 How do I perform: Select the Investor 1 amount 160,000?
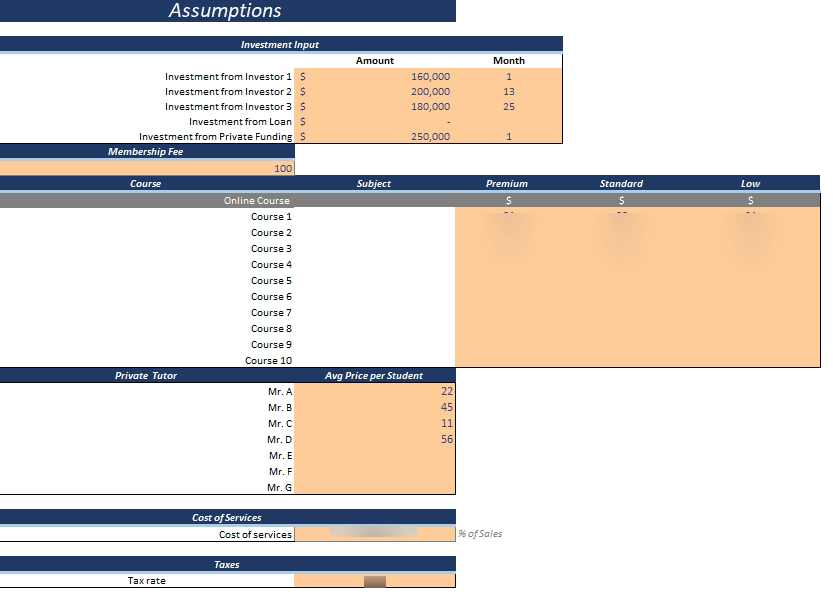pos(430,77)
